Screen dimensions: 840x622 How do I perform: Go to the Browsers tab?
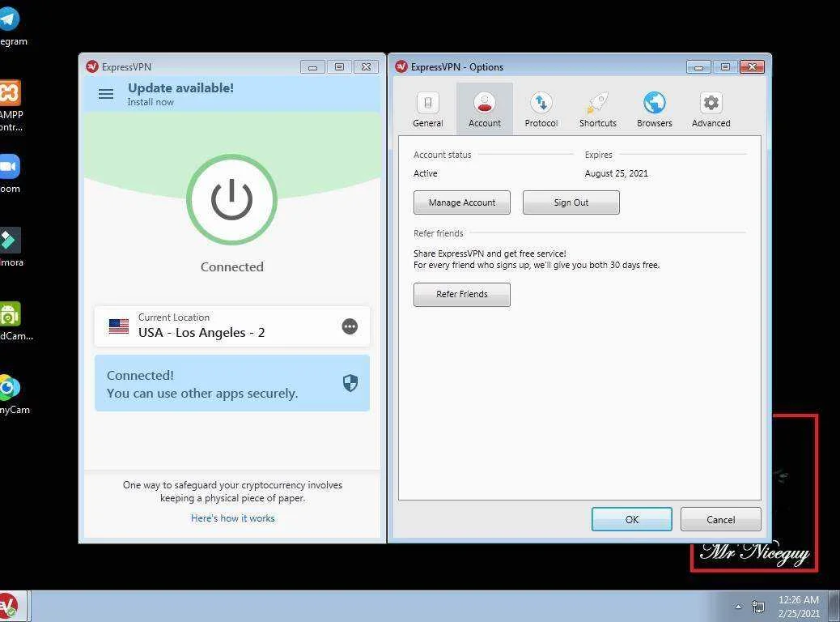click(x=654, y=109)
